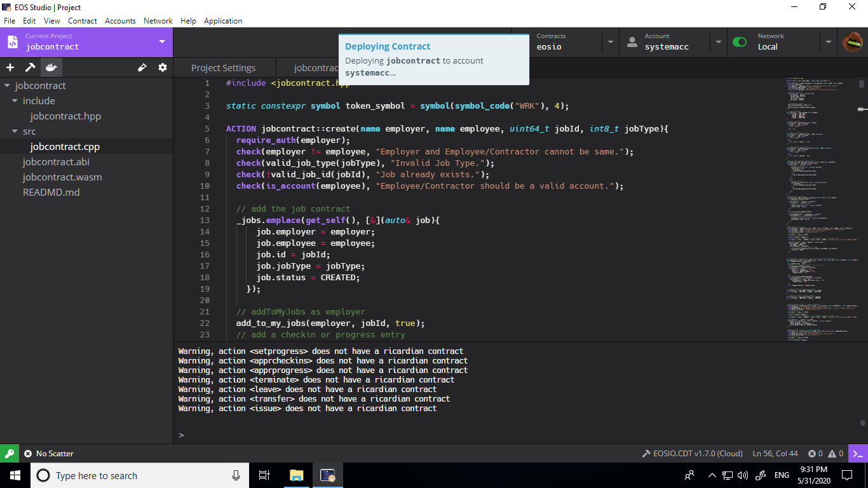This screenshot has width=868, height=488.
Task: Open the Application menu
Action: click(223, 21)
